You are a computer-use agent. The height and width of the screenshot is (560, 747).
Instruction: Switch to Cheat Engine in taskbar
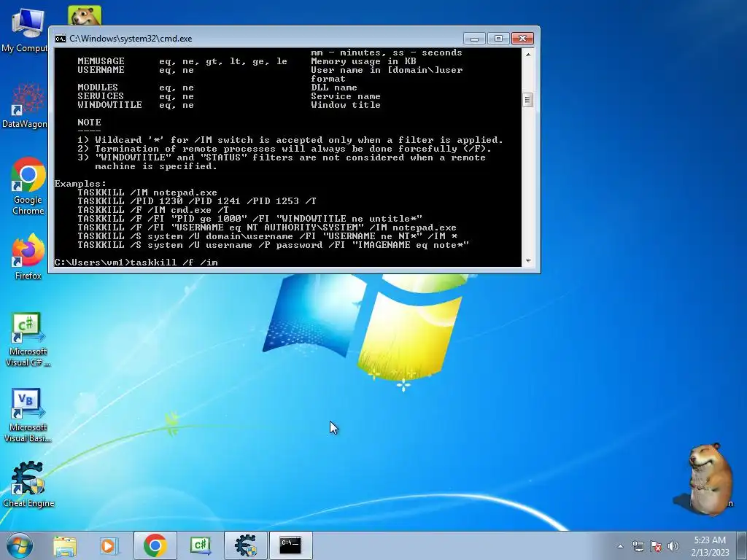(x=245, y=545)
